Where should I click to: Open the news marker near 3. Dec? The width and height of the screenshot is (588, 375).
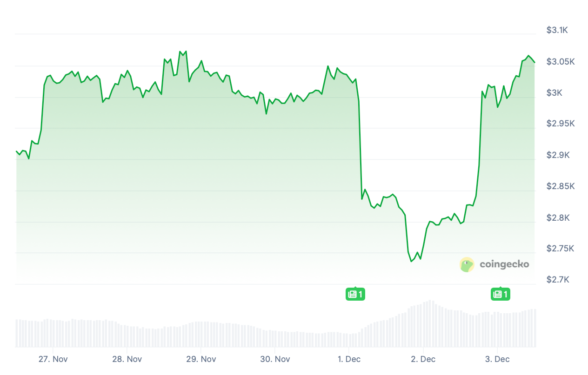[500, 294]
